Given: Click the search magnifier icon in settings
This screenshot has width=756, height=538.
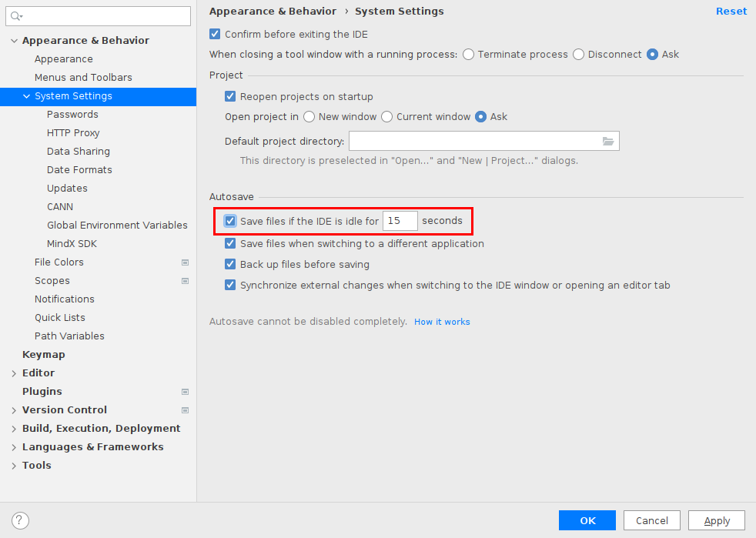Looking at the screenshot, I should [16, 16].
